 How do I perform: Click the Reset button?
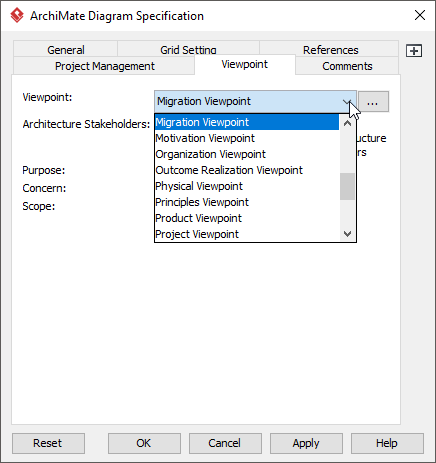[x=48, y=443]
